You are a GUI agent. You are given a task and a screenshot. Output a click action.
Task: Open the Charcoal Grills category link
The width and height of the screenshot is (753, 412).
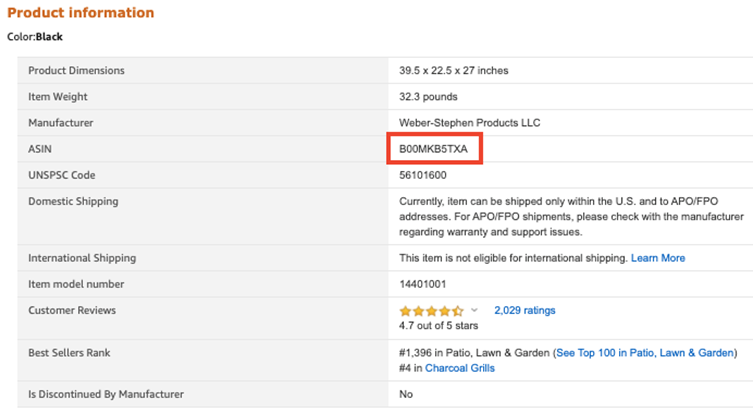459,368
